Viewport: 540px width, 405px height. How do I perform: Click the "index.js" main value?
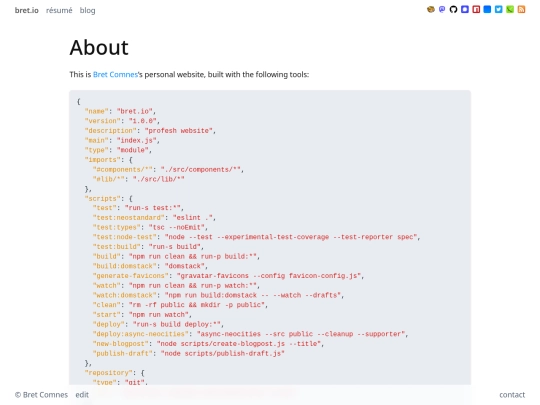[137, 140]
